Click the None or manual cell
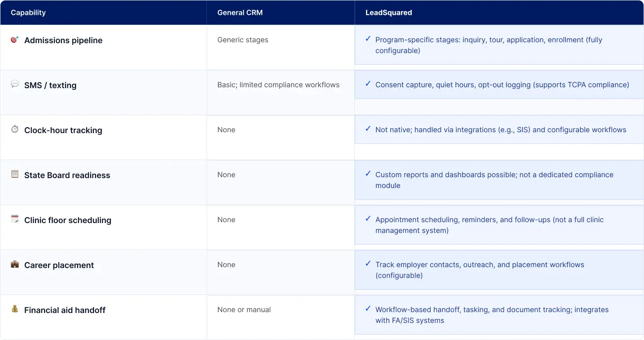The width and height of the screenshot is (644, 340). (x=244, y=310)
